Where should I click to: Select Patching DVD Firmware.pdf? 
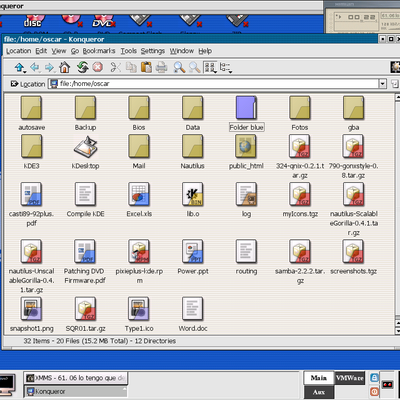tap(85, 261)
